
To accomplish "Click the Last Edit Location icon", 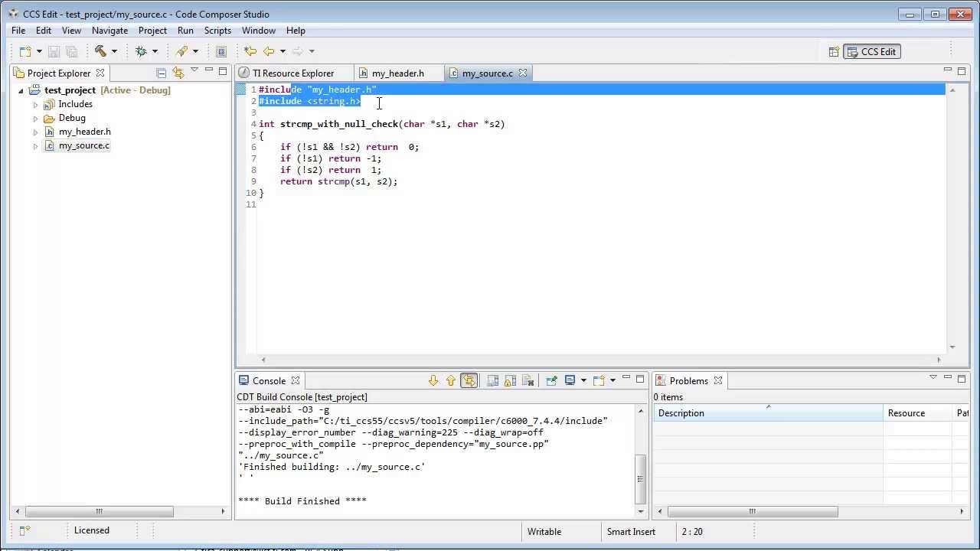I will point(250,51).
